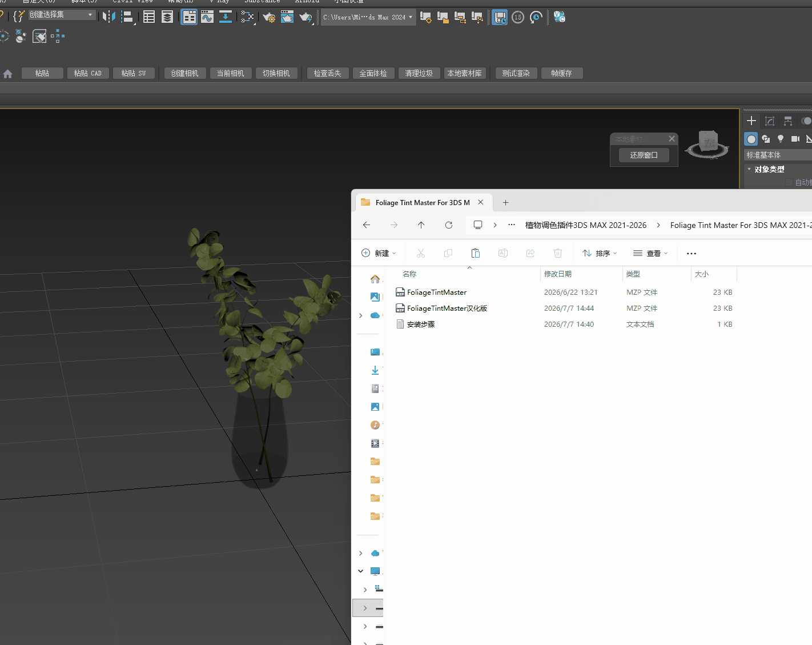Select Geometry category (sphere icon)
812x645 pixels.
click(x=751, y=139)
